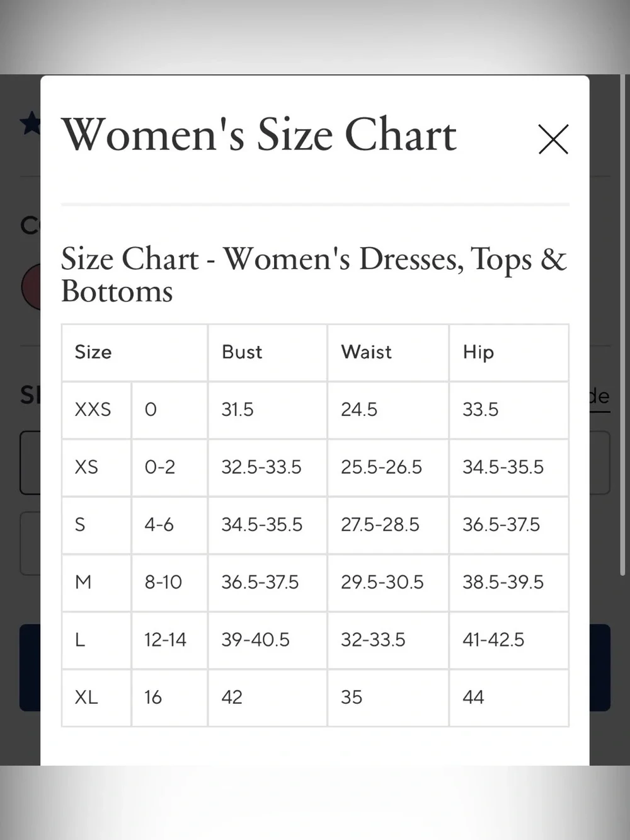Click the Waist column header
The image size is (630, 840).
pos(388,352)
